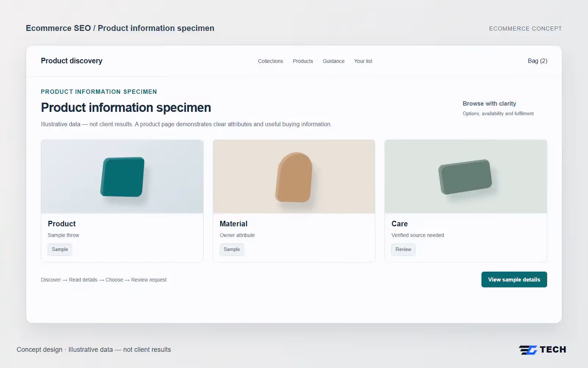
Task: Open the tan arch Material image
Action: pyautogui.click(x=294, y=177)
